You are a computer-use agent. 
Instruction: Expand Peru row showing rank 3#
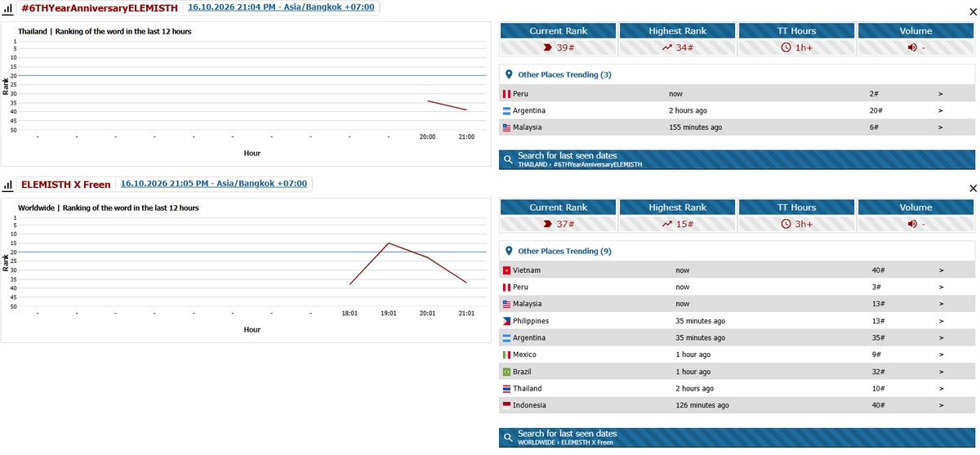(x=941, y=288)
